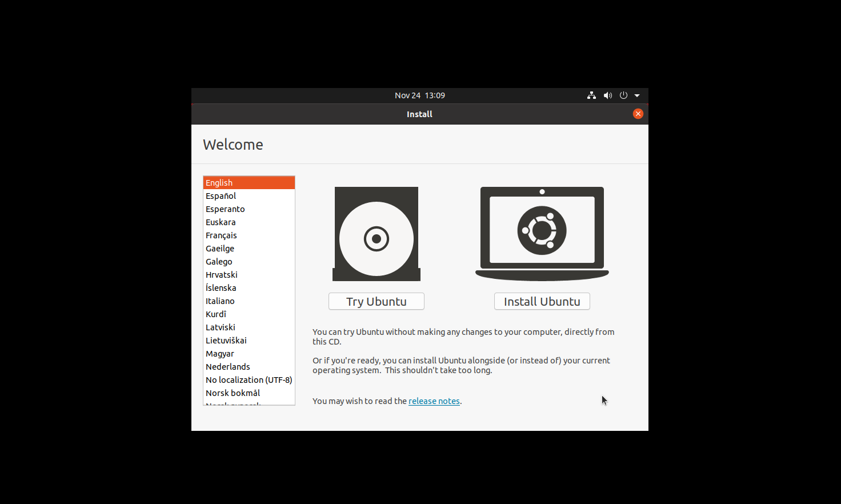Pick Nederlands as the language
Screen dimensions: 841x504
[x=249, y=367]
